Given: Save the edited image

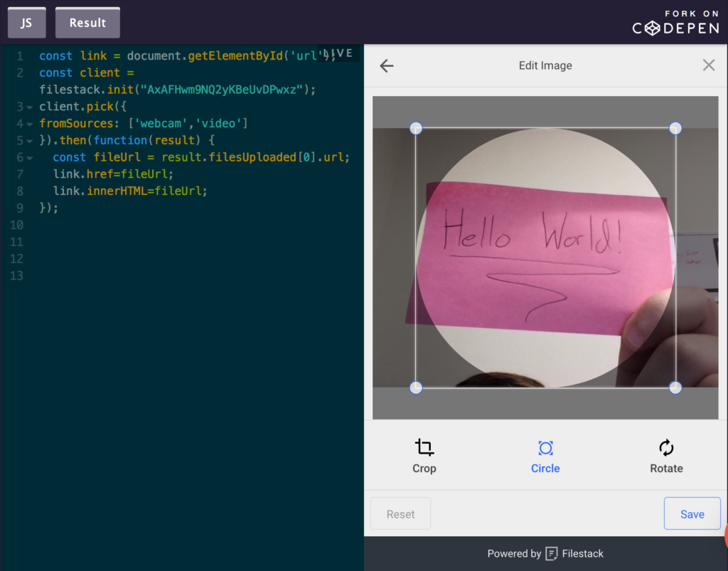Looking at the screenshot, I should [x=692, y=513].
